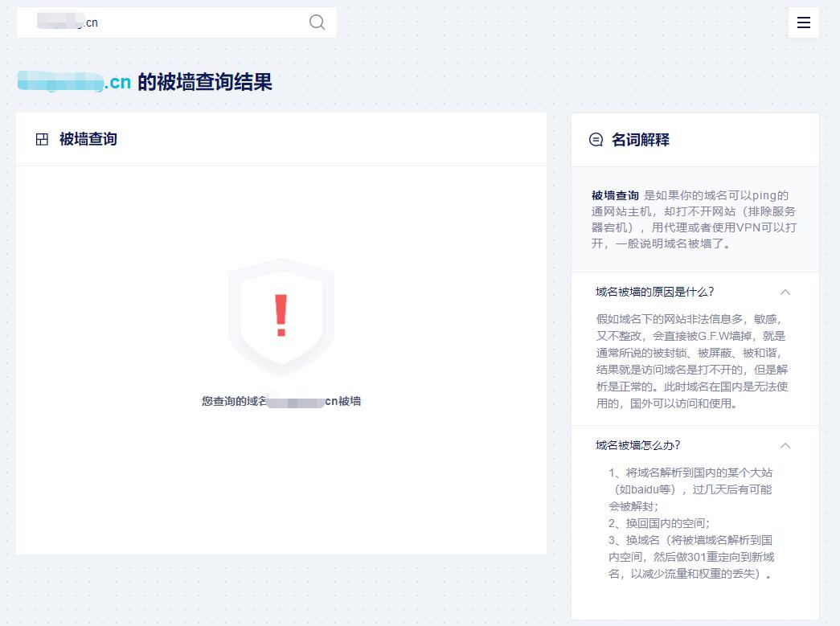
Task: Click the grid icon beside 被墙查询
Action: coord(43,138)
